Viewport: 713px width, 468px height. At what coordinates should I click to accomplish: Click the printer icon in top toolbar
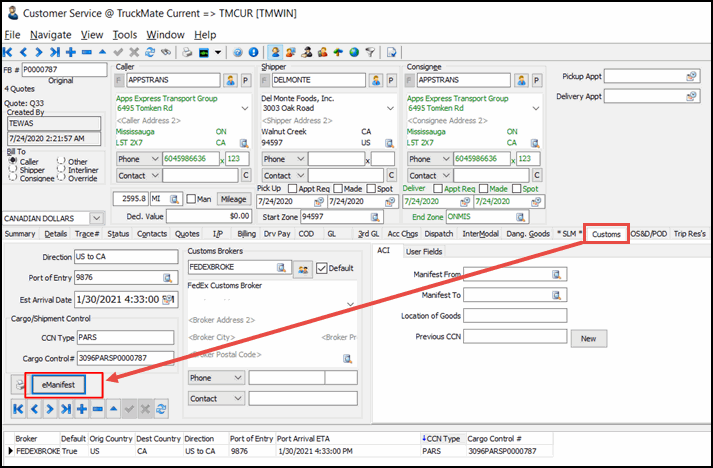click(x=185, y=52)
